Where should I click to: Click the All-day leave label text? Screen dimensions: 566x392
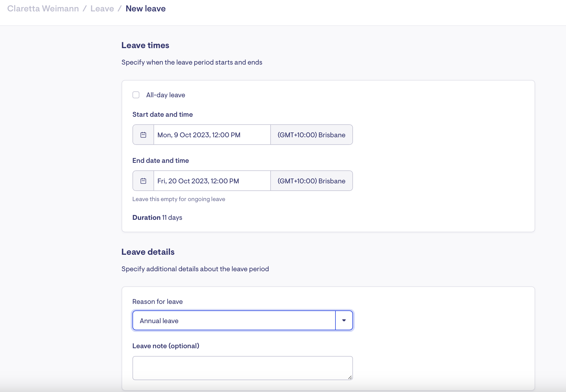[x=165, y=95]
